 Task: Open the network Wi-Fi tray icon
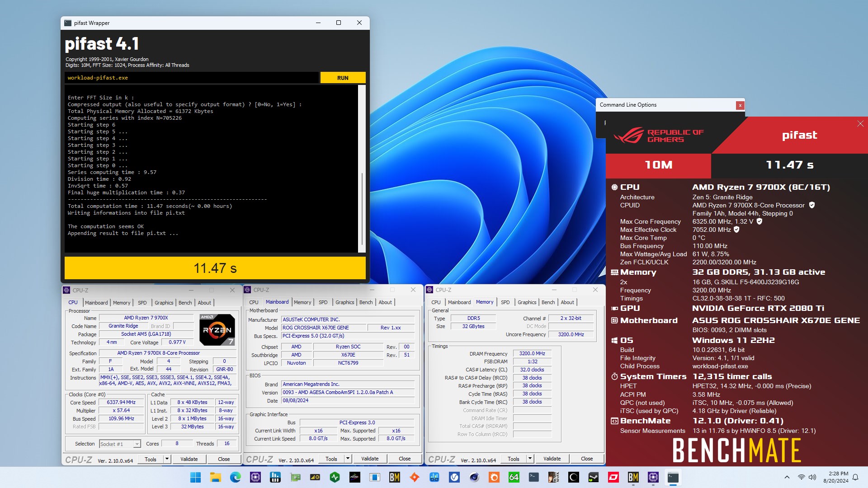[x=801, y=477]
